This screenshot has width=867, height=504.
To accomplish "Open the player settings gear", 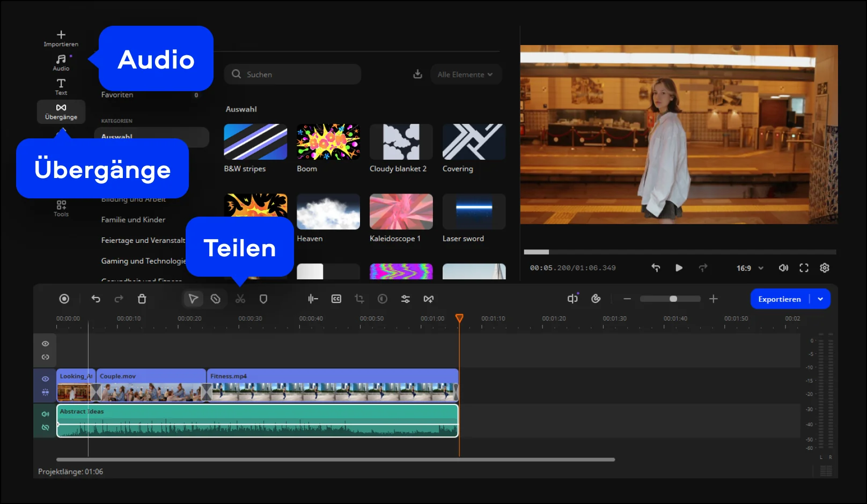I will click(x=825, y=268).
